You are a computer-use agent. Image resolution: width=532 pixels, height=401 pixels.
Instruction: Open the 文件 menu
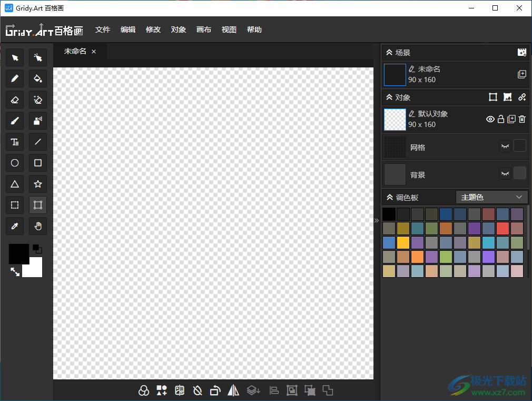103,30
